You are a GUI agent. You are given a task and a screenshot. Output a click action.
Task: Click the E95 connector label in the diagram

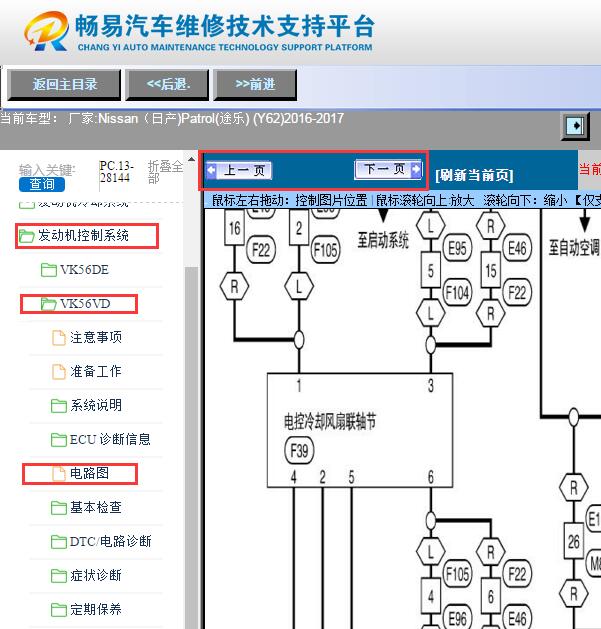point(457,248)
